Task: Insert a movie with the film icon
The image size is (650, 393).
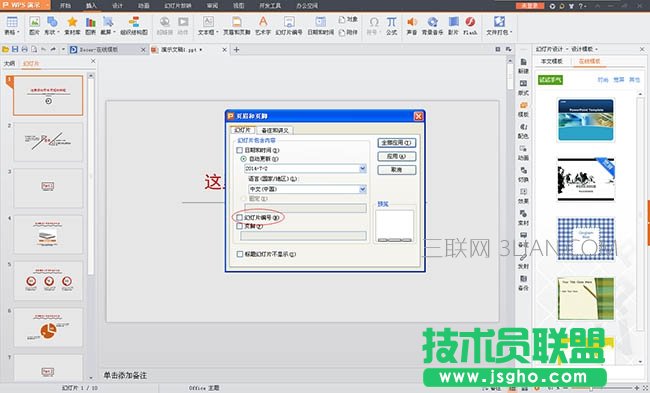Action: pos(454,22)
